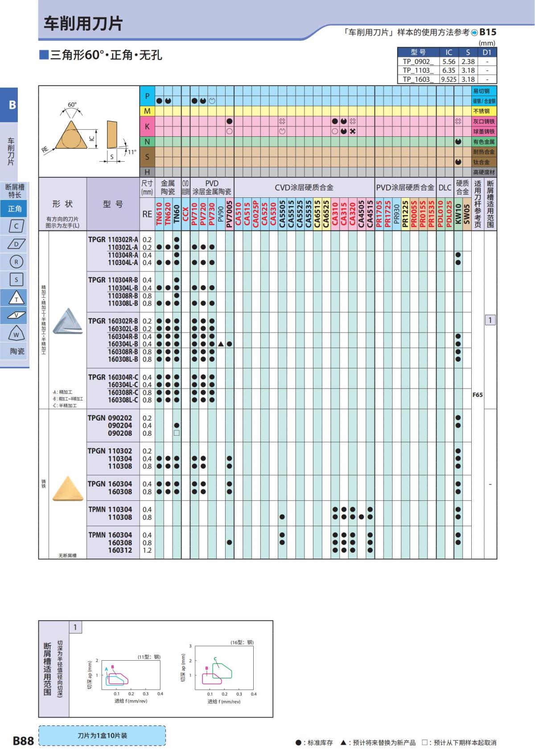
Task: Click the numbered 1 label above charts
Action: point(75,627)
